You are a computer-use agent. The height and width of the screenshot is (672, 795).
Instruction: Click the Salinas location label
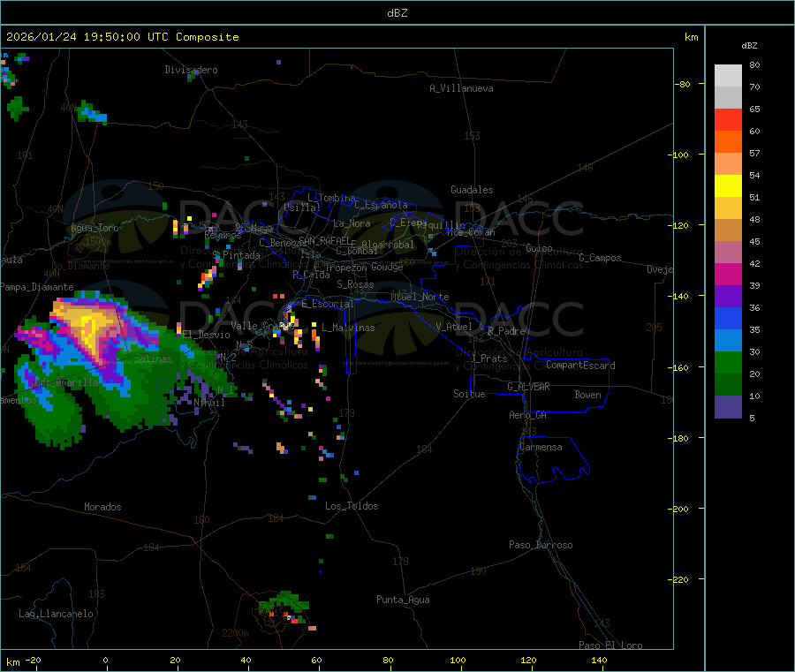tap(153, 359)
